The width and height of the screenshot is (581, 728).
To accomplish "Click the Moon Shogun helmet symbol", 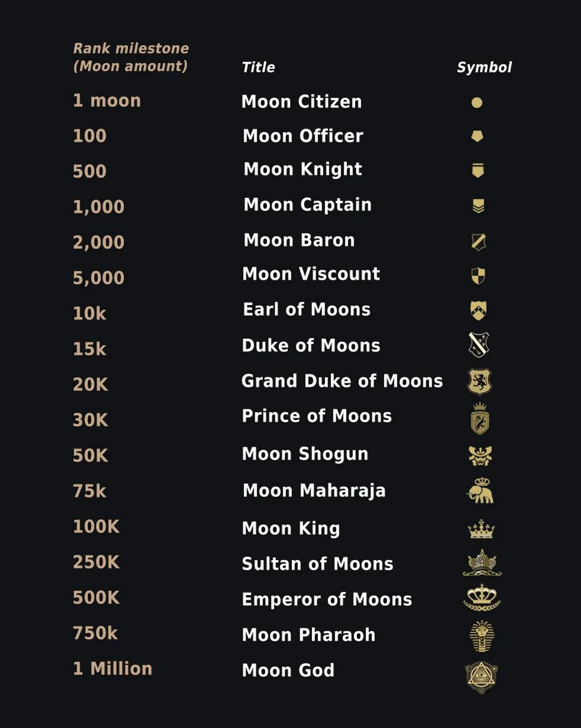I will (x=480, y=456).
